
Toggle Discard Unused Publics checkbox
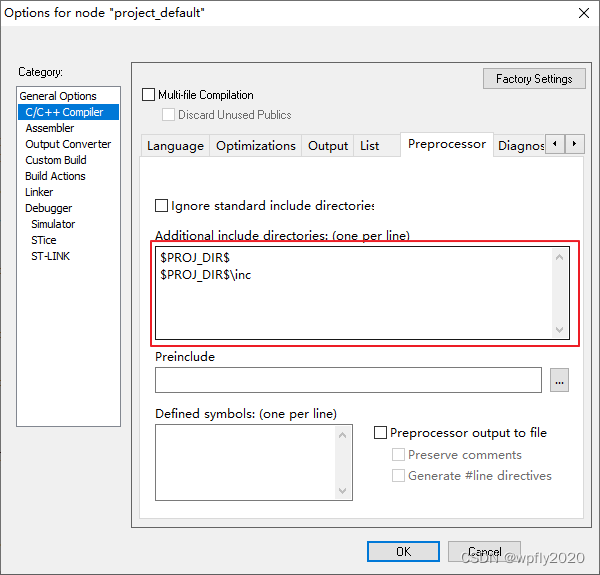click(x=168, y=115)
